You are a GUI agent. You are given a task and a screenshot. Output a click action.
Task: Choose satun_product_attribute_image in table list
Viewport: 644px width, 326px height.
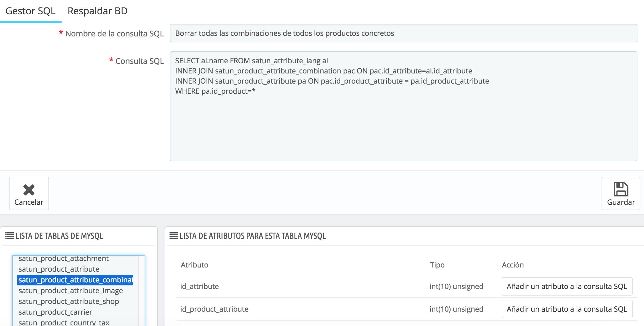(x=71, y=290)
